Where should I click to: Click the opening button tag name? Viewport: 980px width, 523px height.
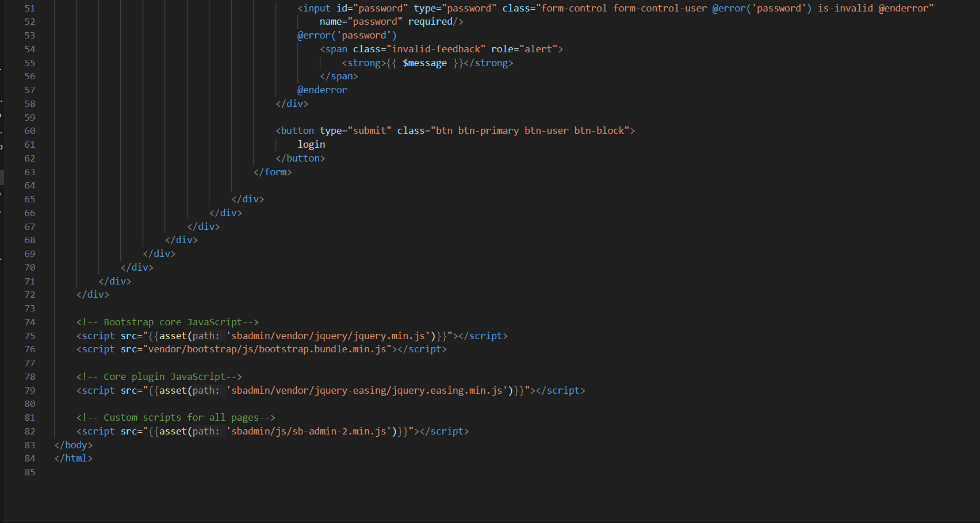coord(297,130)
